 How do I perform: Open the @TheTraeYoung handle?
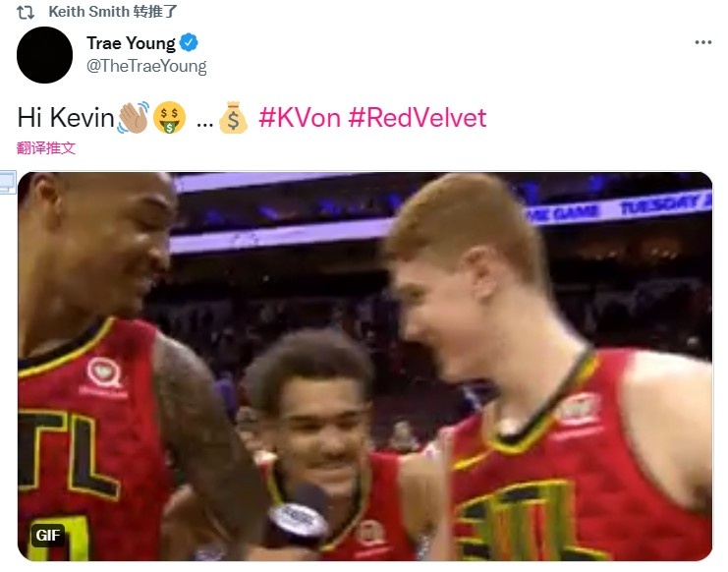[x=146, y=66]
